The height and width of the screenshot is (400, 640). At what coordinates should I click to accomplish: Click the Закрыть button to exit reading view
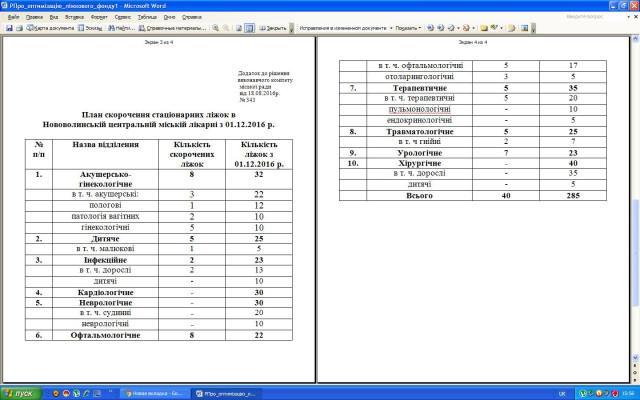[x=273, y=28]
